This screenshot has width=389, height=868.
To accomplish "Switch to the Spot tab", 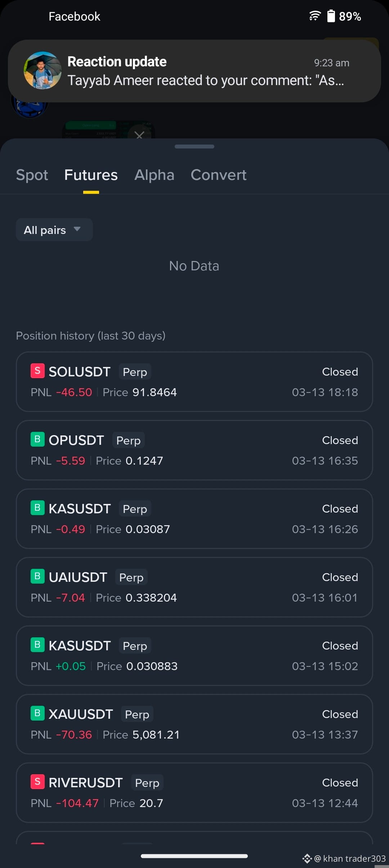I will coord(32,175).
